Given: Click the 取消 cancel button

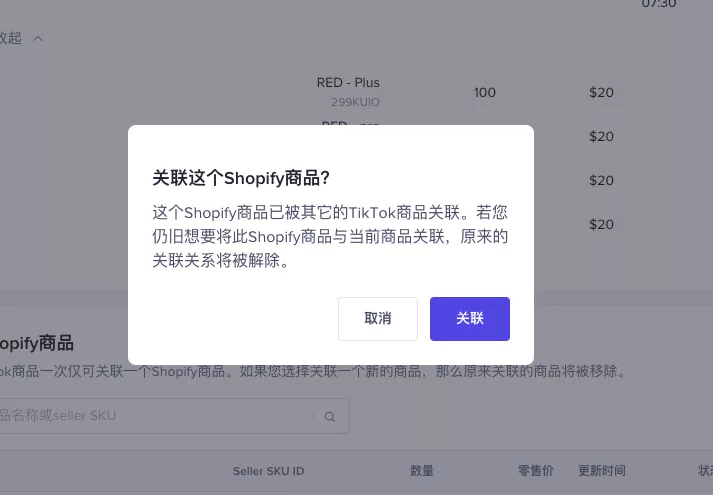Looking at the screenshot, I should pyautogui.click(x=378, y=319).
